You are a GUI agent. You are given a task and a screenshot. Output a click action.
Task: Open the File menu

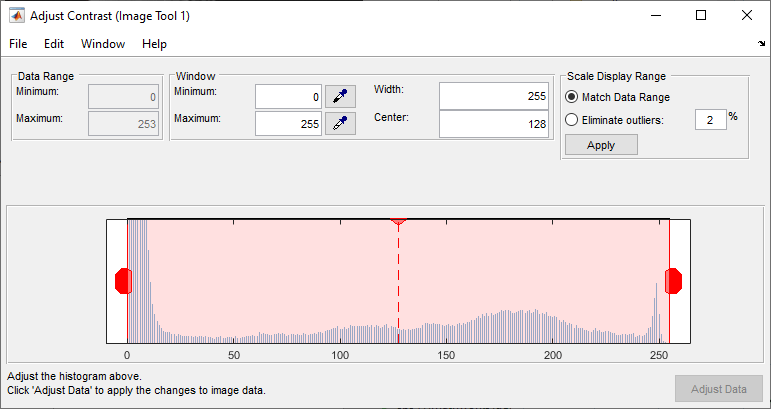[19, 44]
